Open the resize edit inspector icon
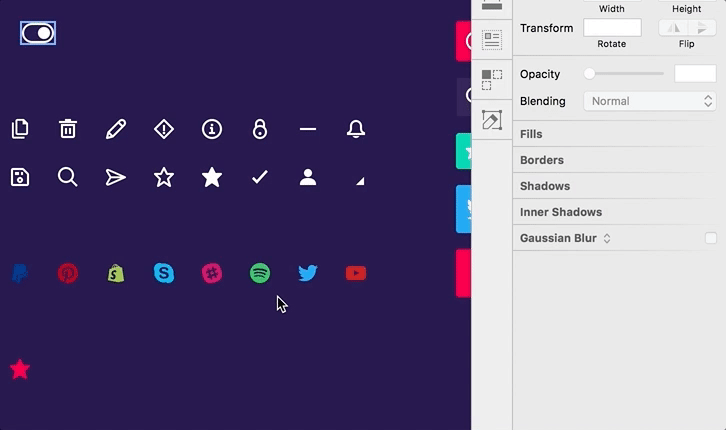Viewport: 726px width, 430px height. (492, 120)
